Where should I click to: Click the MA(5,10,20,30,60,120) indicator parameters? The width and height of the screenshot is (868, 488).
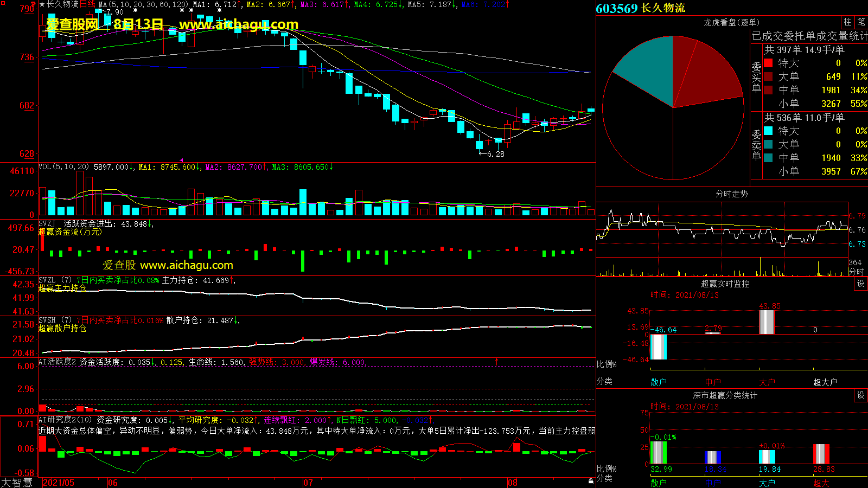(143, 4)
